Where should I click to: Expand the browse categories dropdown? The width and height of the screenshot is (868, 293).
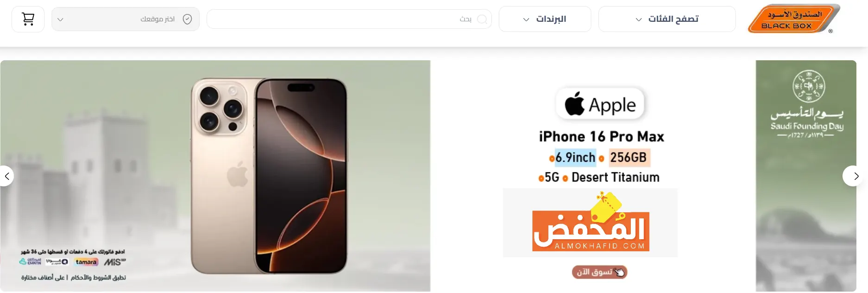[x=667, y=19]
